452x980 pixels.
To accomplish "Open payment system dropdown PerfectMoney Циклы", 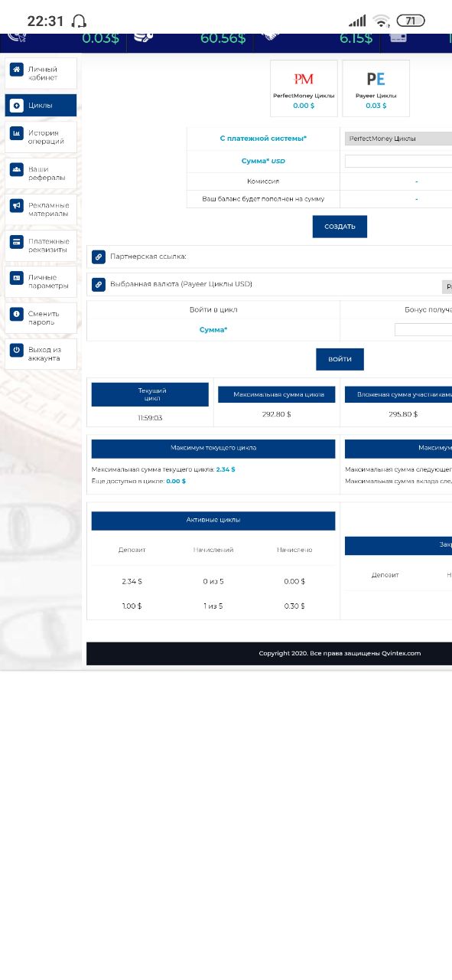I will point(398,139).
